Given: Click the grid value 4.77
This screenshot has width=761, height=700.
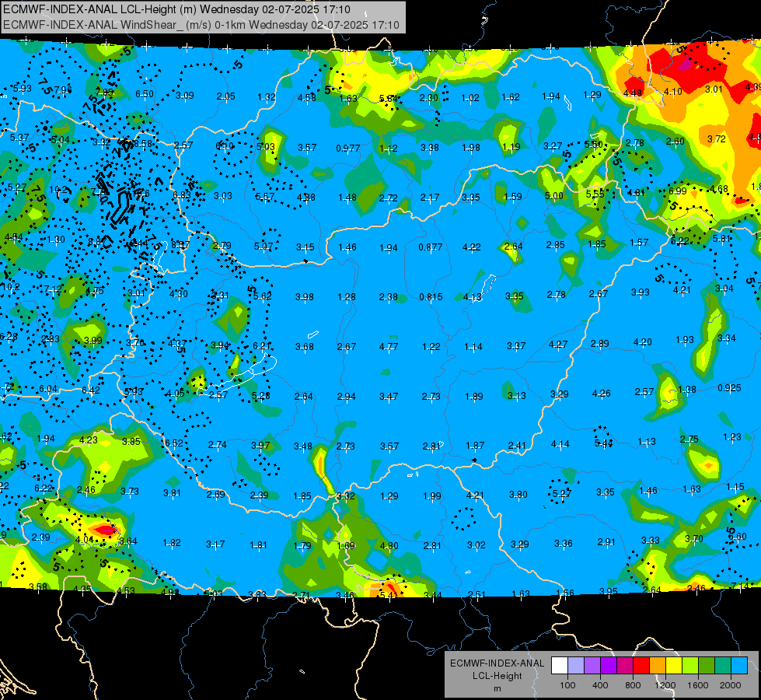Looking at the screenshot, I should 388,346.
